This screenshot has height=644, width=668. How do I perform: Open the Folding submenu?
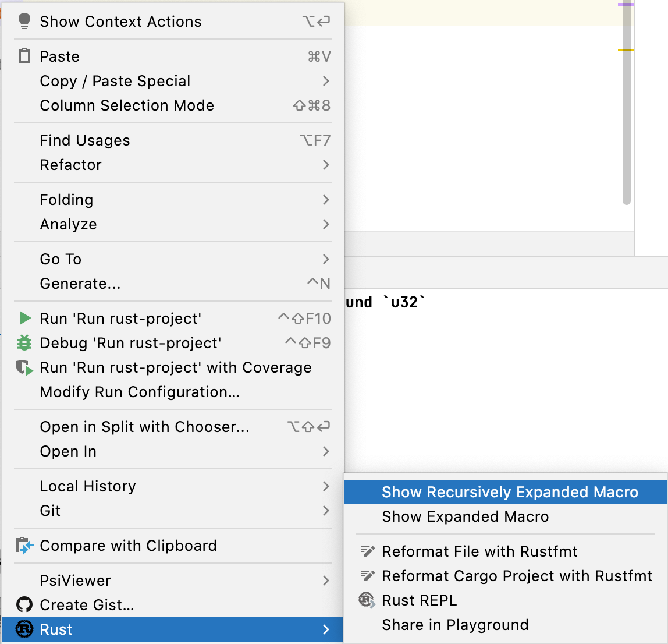(66, 200)
